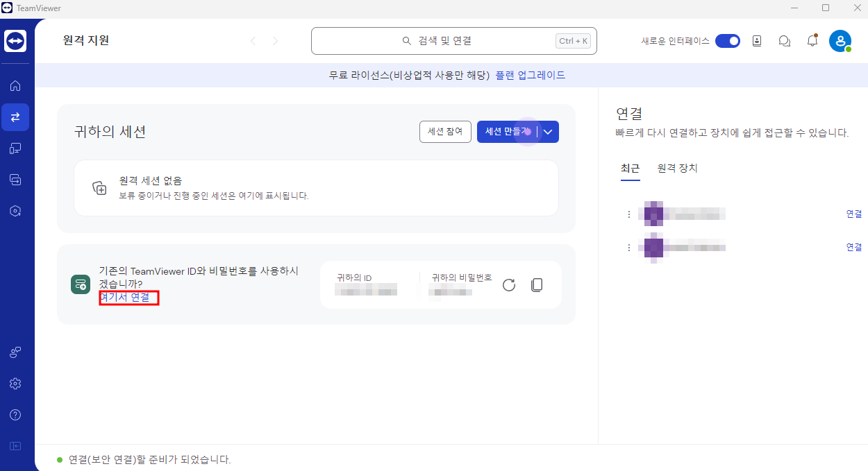Screen dimensions: 868x471
Task: Open the Home view in the sidebar
Action: tap(15, 85)
